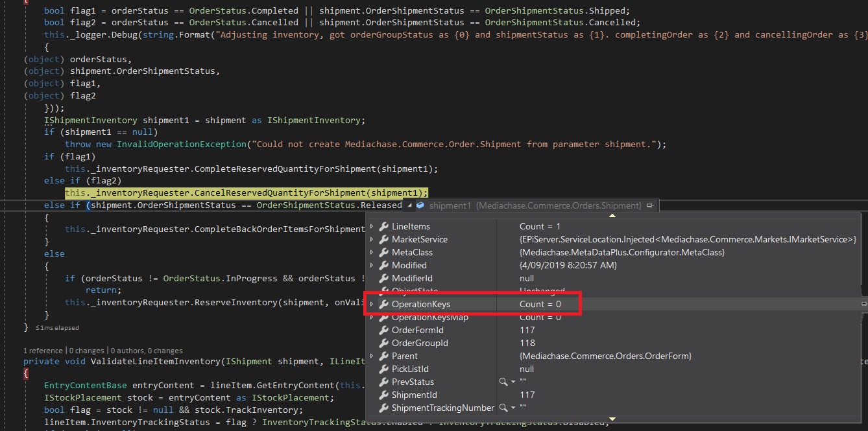Open PrevStatus visualizer dropdown arrow
The image size is (868, 431).
tap(512, 382)
